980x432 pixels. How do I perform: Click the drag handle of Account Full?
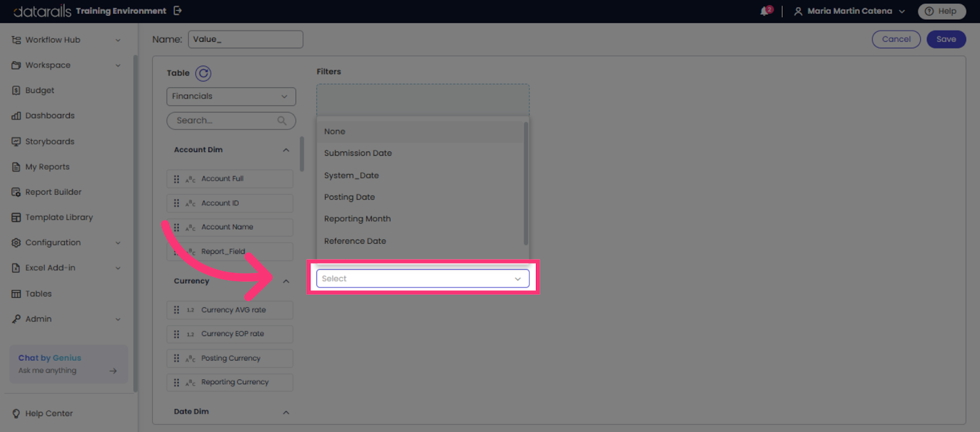point(176,179)
